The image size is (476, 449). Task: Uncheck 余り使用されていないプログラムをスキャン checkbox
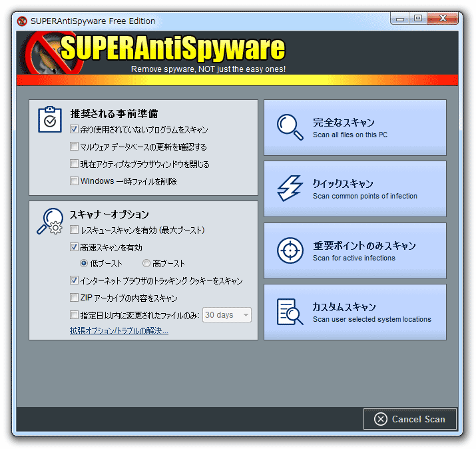[74, 129]
